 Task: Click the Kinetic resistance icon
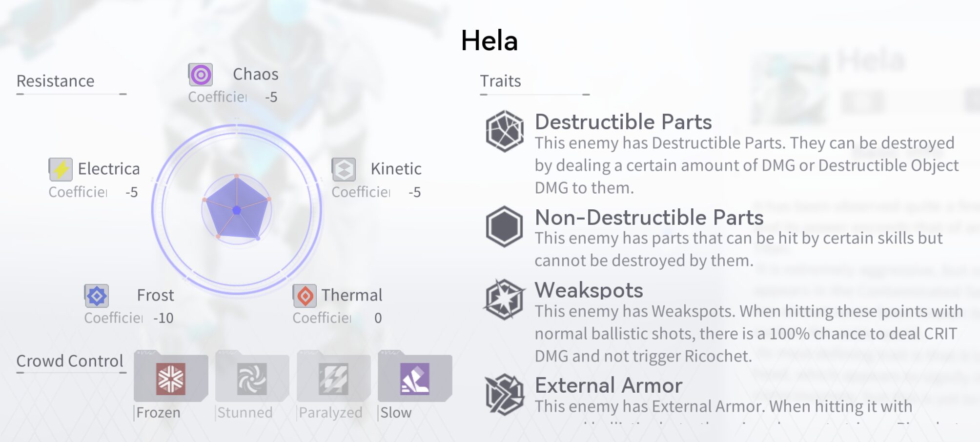click(344, 169)
